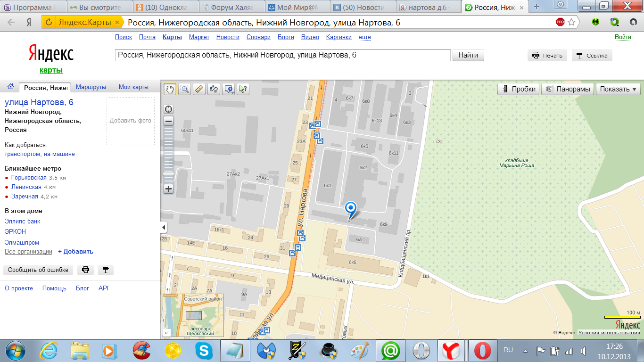Open new browser tab with plus button
The height and width of the screenshot is (362, 644).
536,7
